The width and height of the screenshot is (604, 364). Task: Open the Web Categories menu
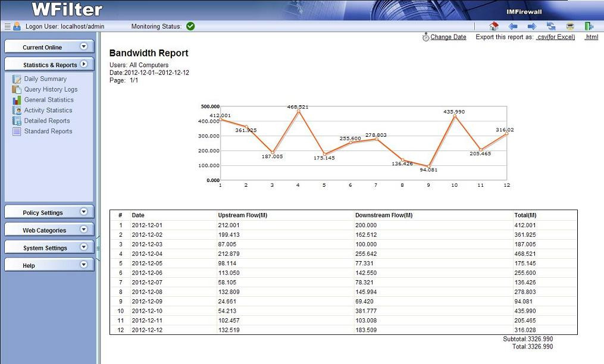(49, 230)
